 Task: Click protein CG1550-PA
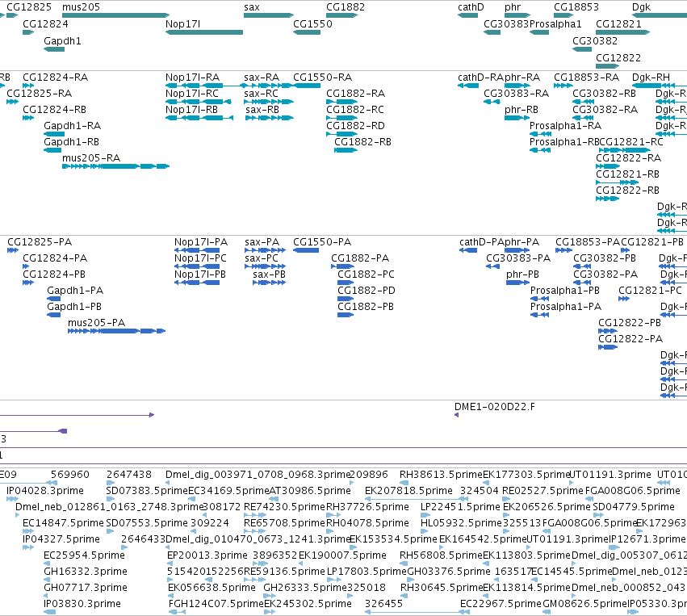[x=322, y=242]
